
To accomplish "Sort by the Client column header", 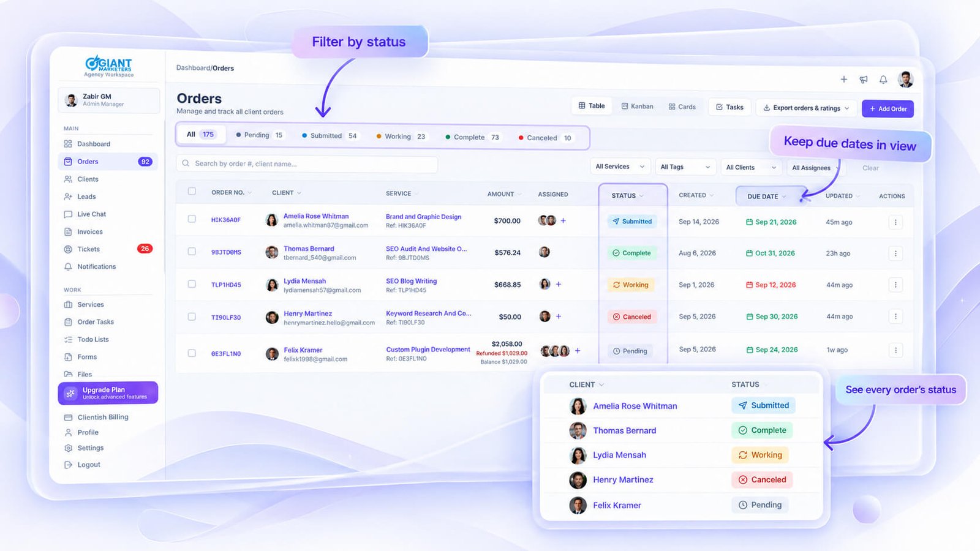I will click(287, 193).
